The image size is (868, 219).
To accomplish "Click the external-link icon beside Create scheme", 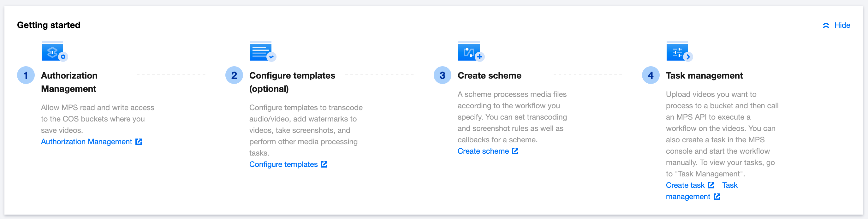I will (515, 151).
